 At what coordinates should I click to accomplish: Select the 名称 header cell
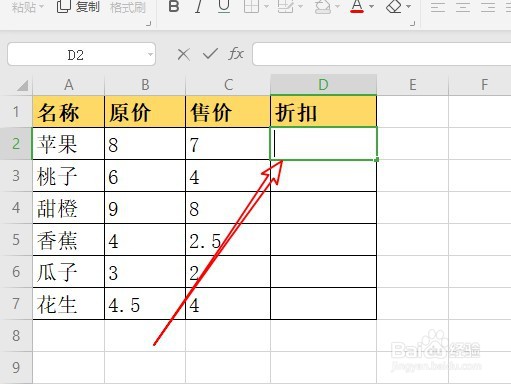click(x=69, y=112)
